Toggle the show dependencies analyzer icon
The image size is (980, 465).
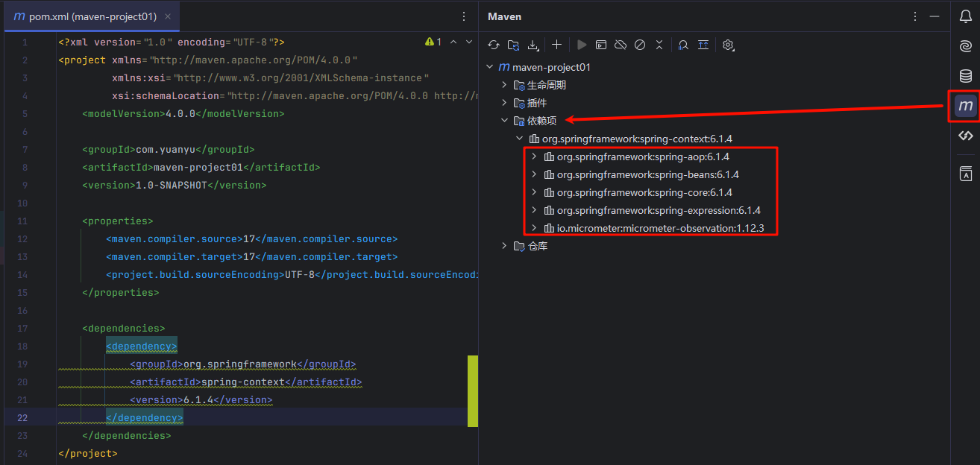tap(683, 45)
